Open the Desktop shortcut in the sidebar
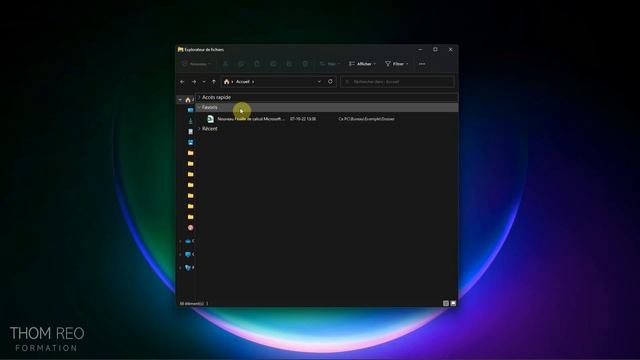Viewport: 640px width, 360px height. pos(191,110)
